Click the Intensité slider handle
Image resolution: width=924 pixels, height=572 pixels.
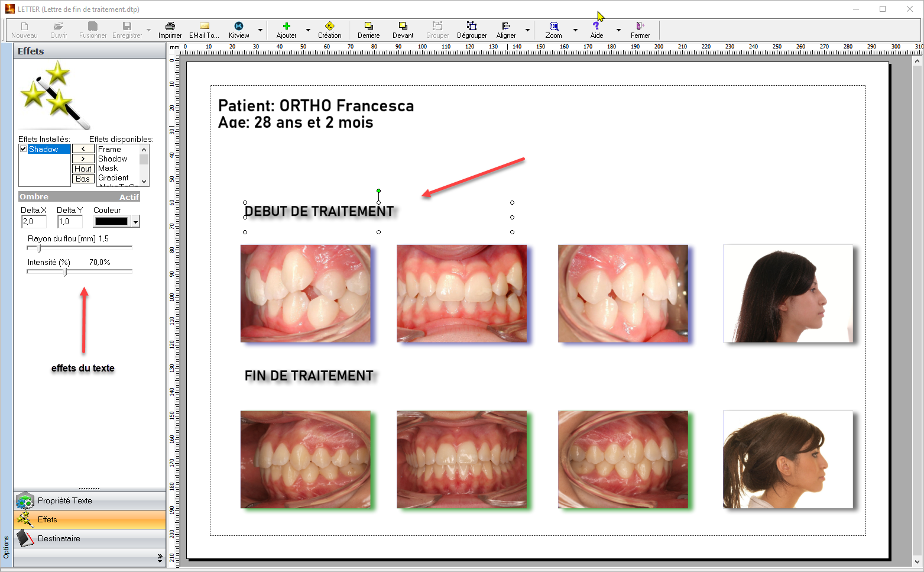tap(65, 272)
